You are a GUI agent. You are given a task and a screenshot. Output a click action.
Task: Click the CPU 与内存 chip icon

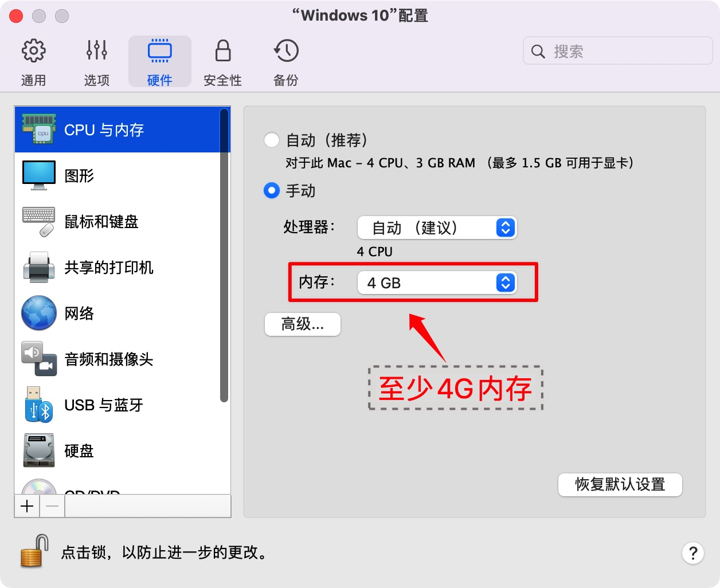coord(39,129)
